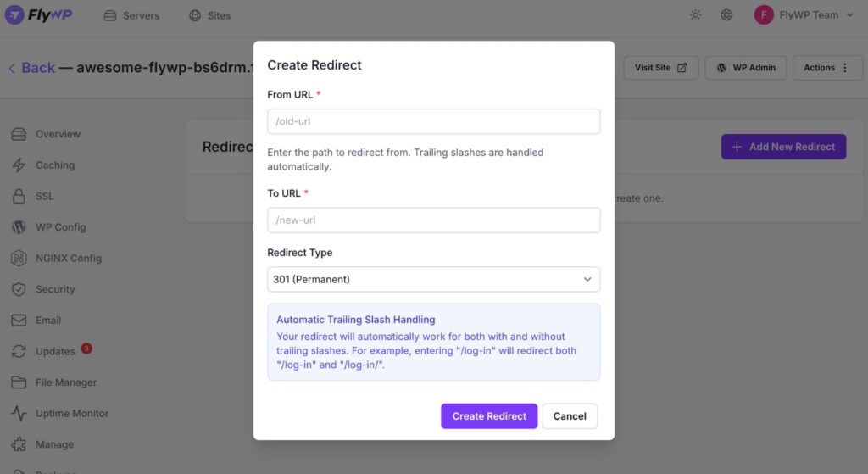Click the external link icon on Visit Site
This screenshot has width=868, height=474.
682,68
